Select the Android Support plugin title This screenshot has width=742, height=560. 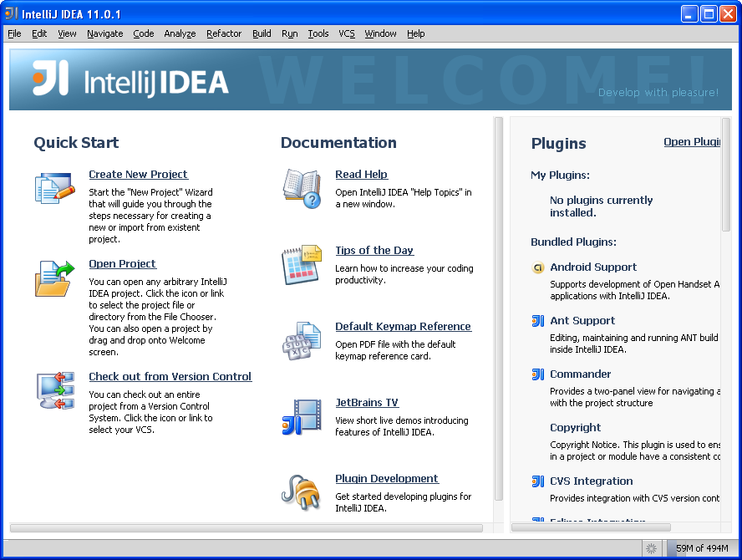click(x=593, y=267)
